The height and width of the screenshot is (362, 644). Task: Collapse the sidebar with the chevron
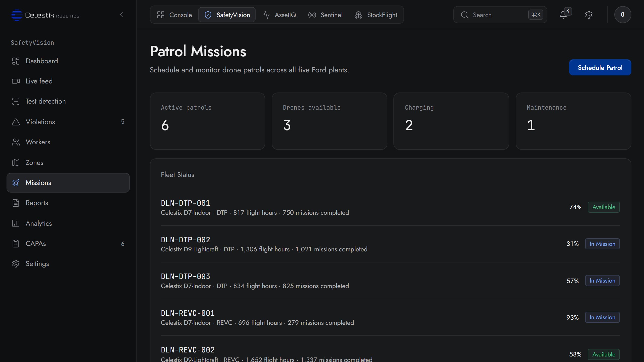coord(122,15)
